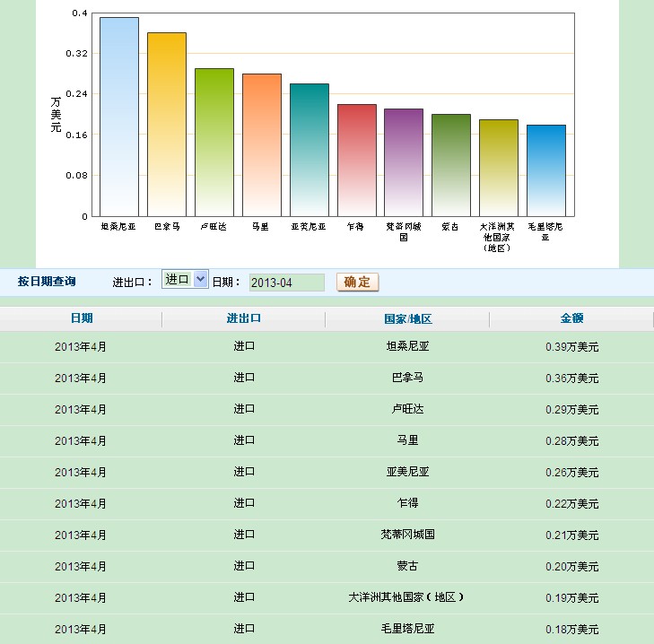
Task: Click the 马里 orange bar
Action: pyautogui.click(x=262, y=145)
